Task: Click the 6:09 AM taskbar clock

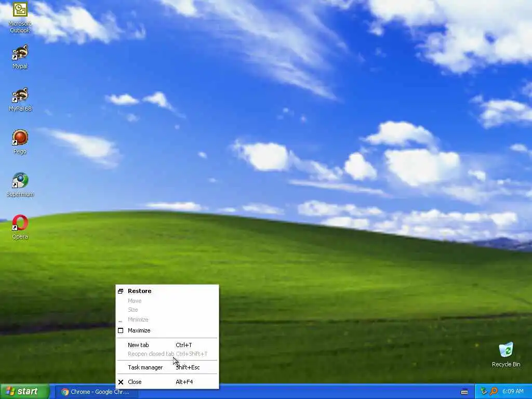Action: pos(513,392)
